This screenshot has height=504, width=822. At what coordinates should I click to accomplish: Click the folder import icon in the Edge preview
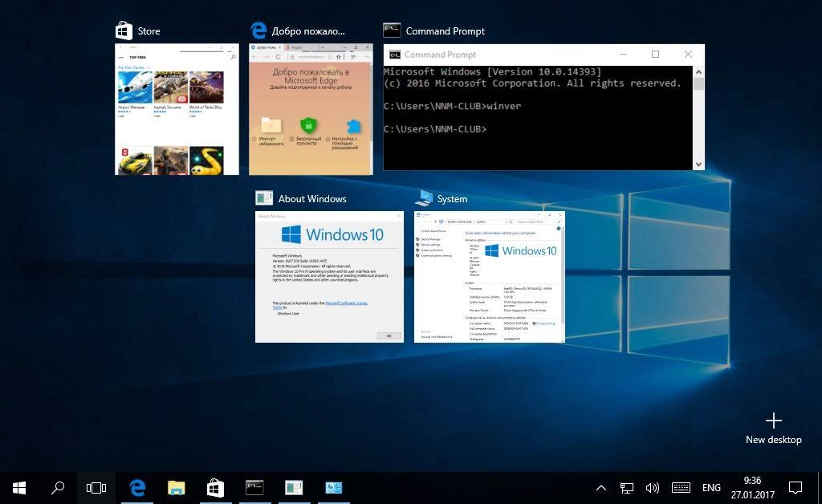click(271, 125)
